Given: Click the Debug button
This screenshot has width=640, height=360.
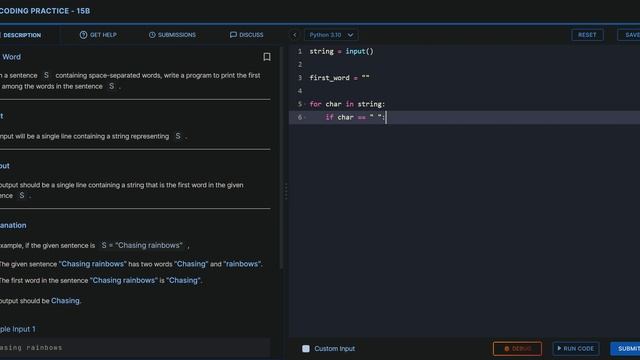Looking at the screenshot, I should point(517,349).
